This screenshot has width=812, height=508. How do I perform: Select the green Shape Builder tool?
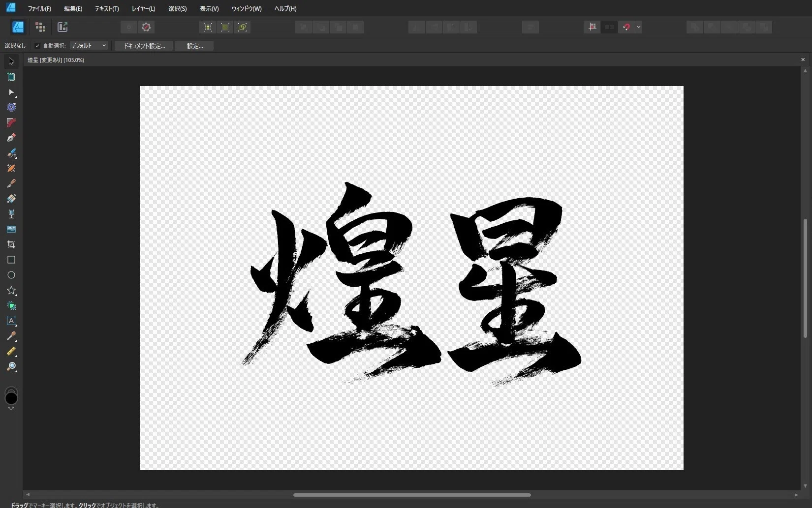11,305
